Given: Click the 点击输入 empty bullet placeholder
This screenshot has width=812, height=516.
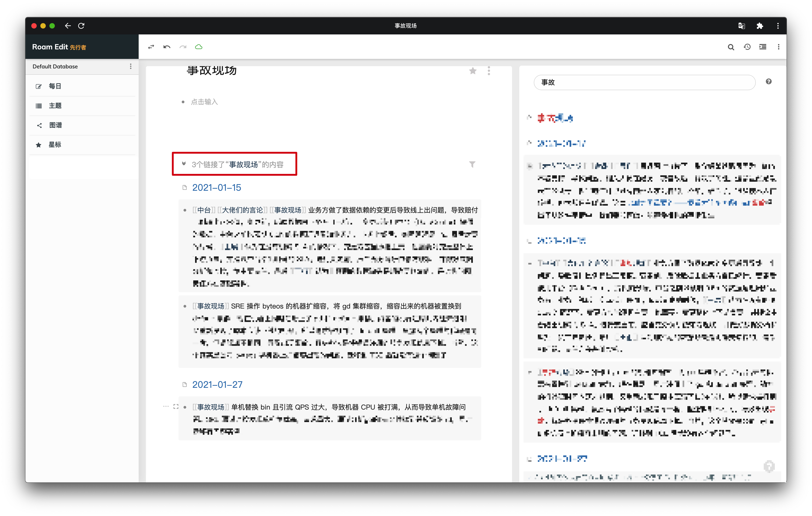Looking at the screenshot, I should pos(204,102).
